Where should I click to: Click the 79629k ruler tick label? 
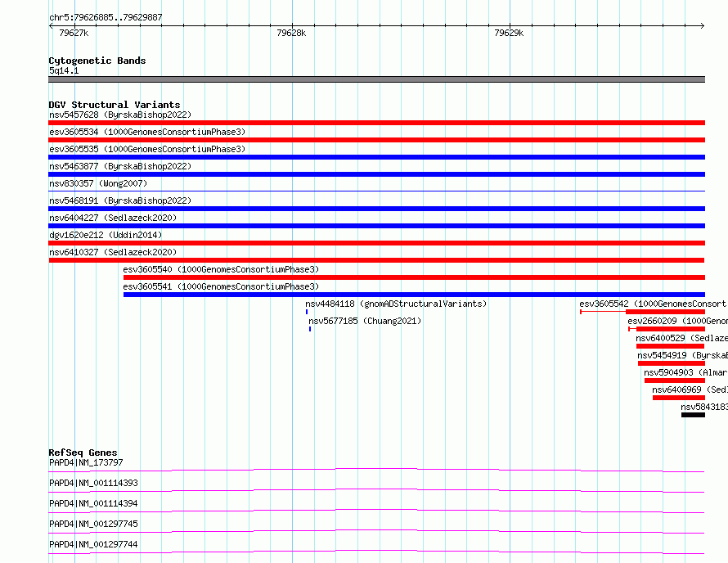[509, 33]
